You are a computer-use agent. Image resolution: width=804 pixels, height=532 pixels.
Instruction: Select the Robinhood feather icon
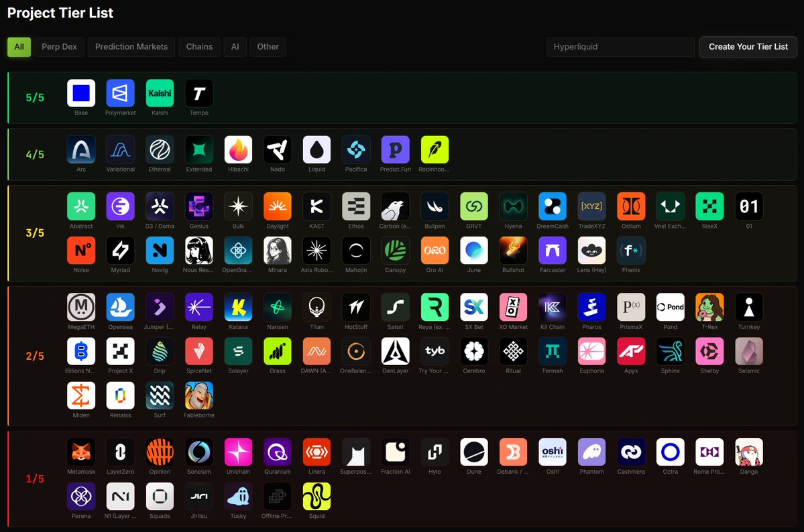coord(435,149)
